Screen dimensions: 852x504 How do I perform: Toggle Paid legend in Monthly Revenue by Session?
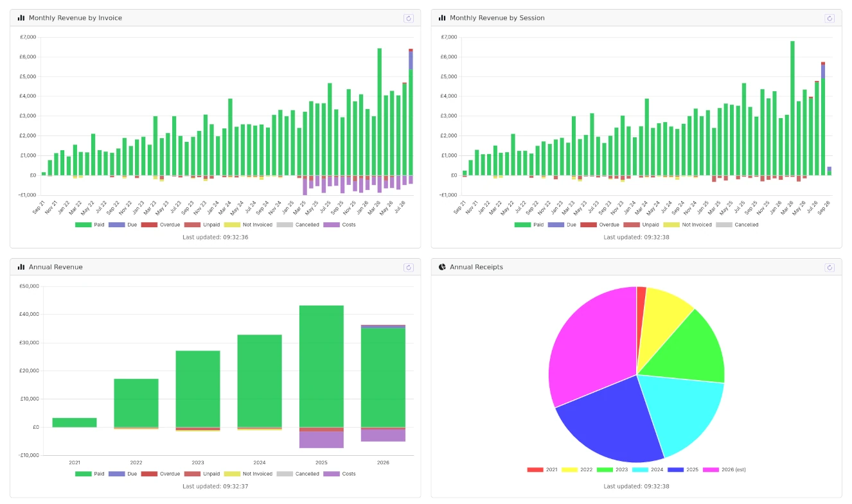[x=529, y=225]
